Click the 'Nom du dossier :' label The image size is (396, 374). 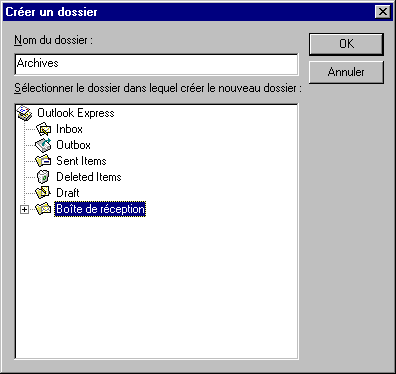click(x=53, y=40)
